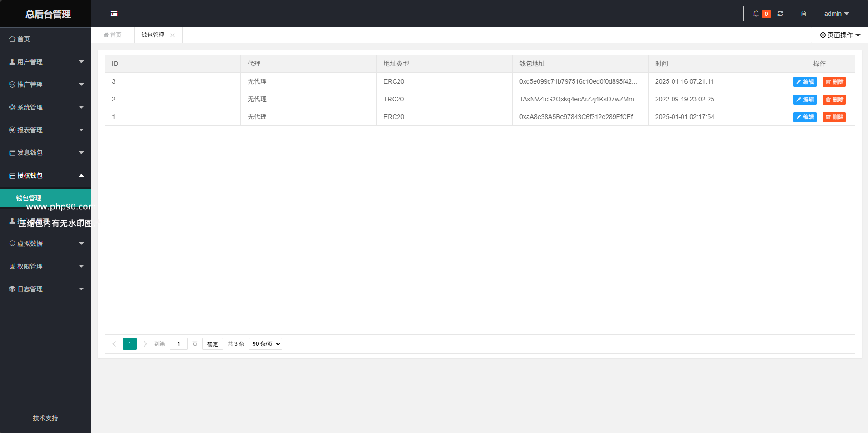Click the refresh icon in header
868x433 pixels.
click(x=780, y=14)
